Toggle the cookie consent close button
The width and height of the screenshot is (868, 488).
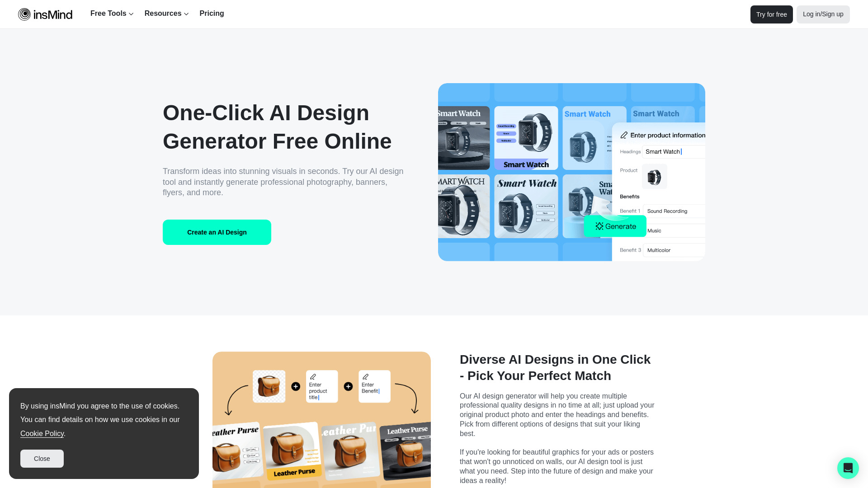coord(42,459)
